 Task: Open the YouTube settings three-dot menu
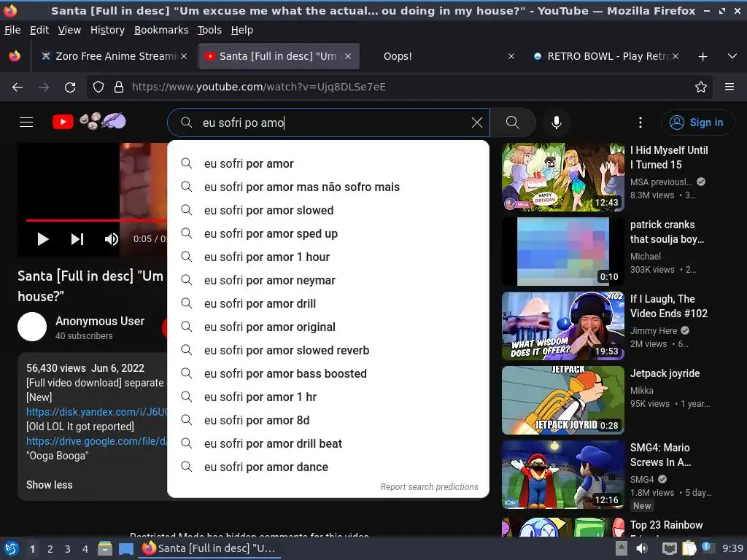(640, 122)
